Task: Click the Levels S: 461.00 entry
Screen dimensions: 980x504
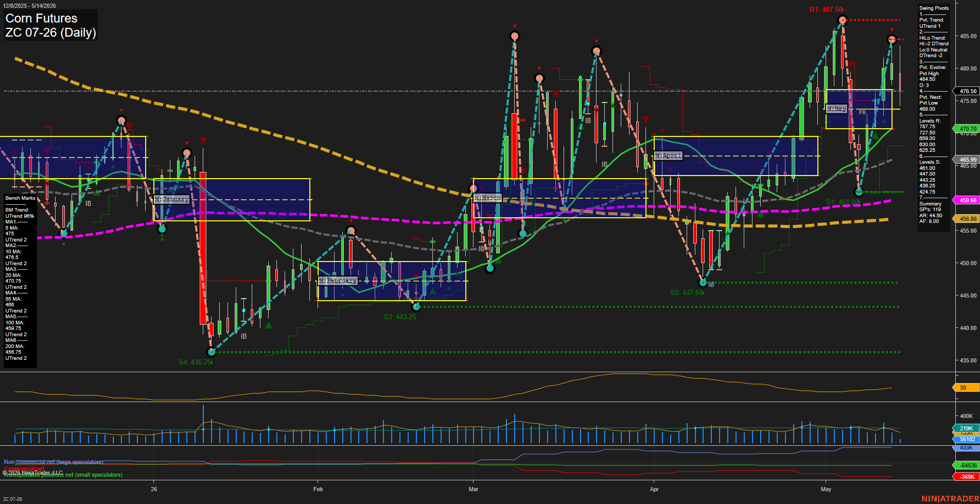Action: point(930,165)
